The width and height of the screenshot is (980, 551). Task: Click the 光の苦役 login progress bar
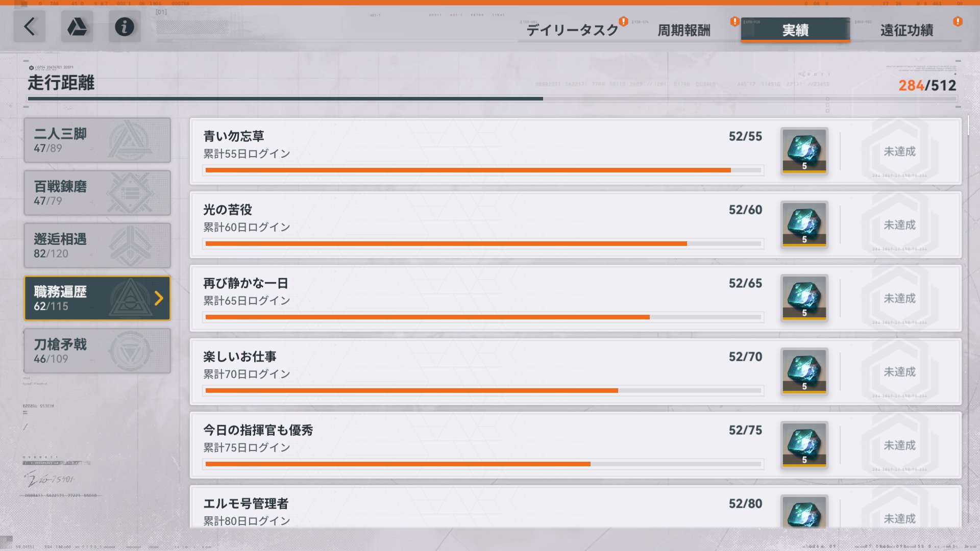click(x=483, y=244)
